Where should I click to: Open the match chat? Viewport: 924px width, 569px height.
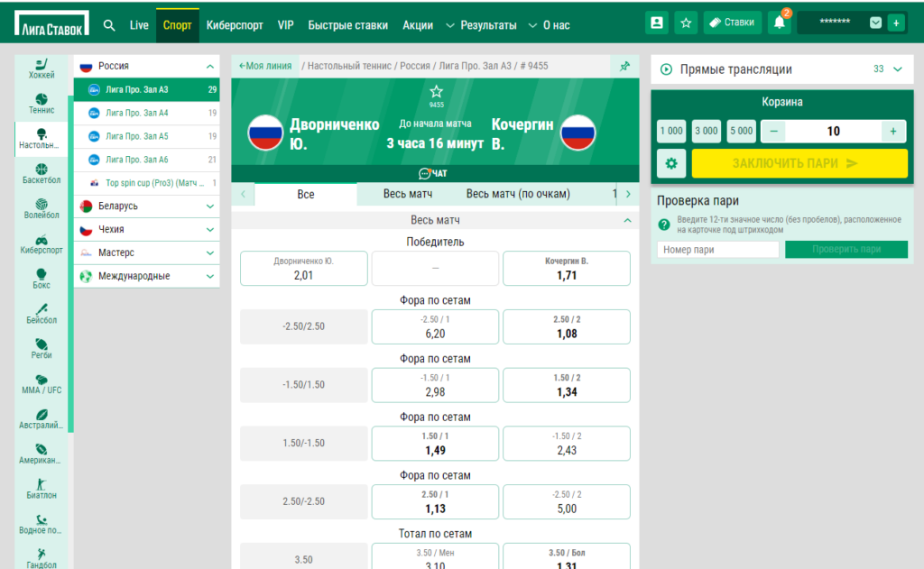(434, 173)
